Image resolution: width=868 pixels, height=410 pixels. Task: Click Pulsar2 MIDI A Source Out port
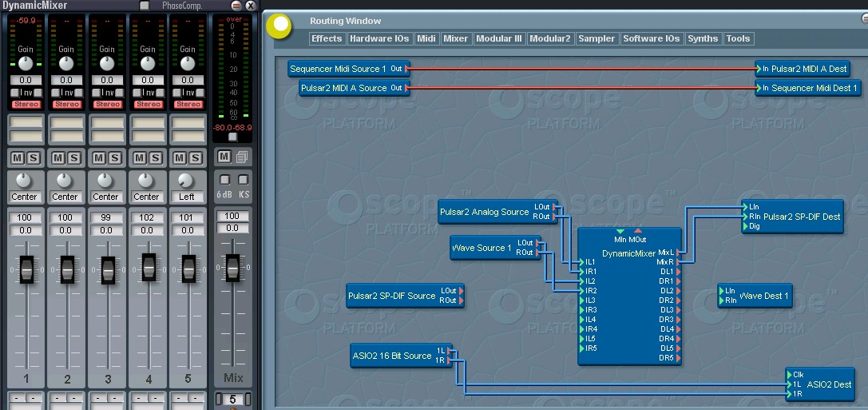coord(407,88)
